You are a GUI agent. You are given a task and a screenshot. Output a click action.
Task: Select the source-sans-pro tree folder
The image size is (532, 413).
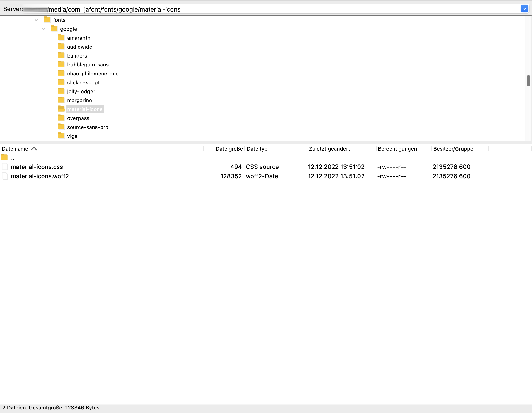tap(87, 127)
